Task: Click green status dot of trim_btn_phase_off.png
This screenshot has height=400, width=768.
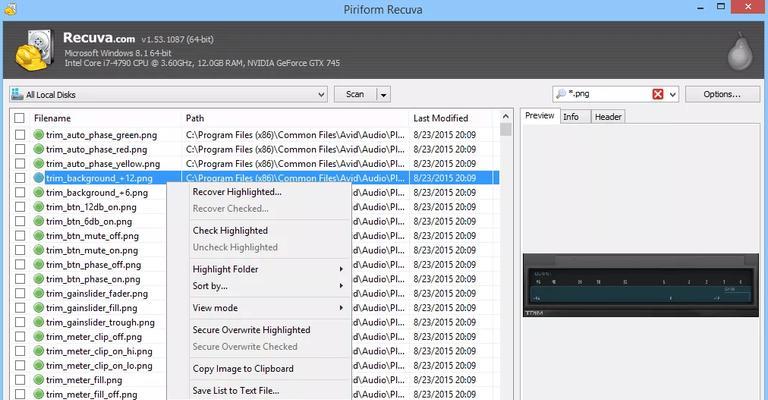Action: coord(39,265)
